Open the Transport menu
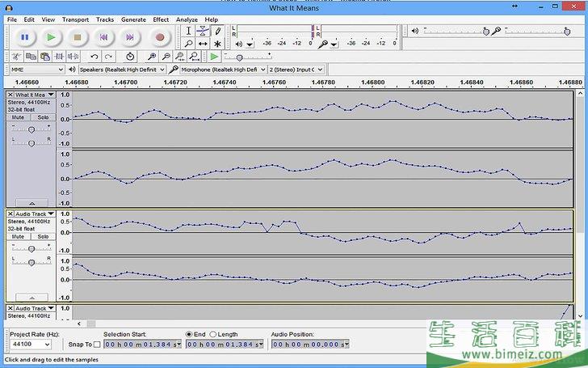Viewport: 588px width, 368px height. coord(75,19)
